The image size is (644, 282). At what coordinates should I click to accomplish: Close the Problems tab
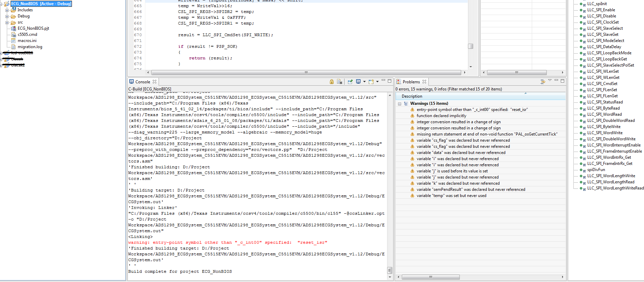[424, 82]
